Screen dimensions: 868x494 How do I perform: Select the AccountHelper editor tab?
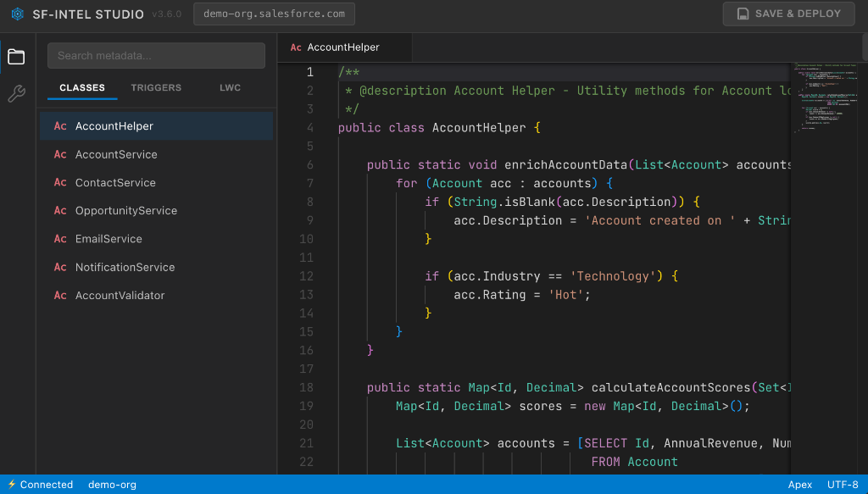point(343,48)
